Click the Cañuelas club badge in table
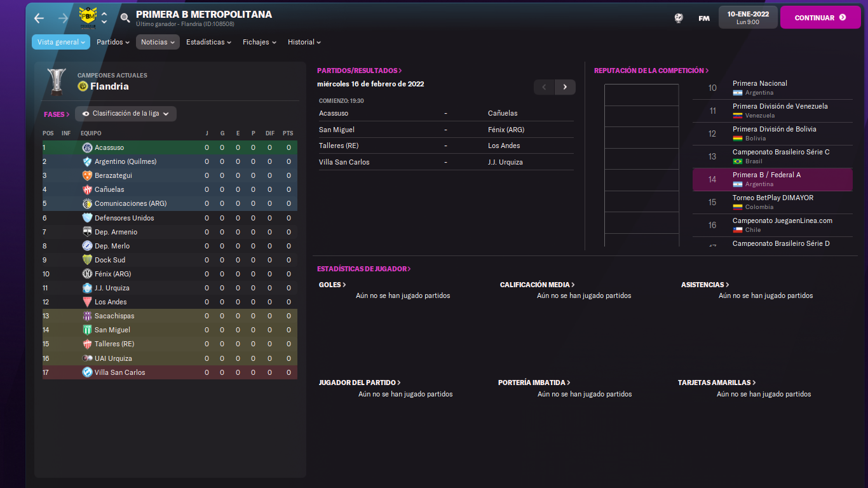The image size is (868, 488). coord(87,189)
